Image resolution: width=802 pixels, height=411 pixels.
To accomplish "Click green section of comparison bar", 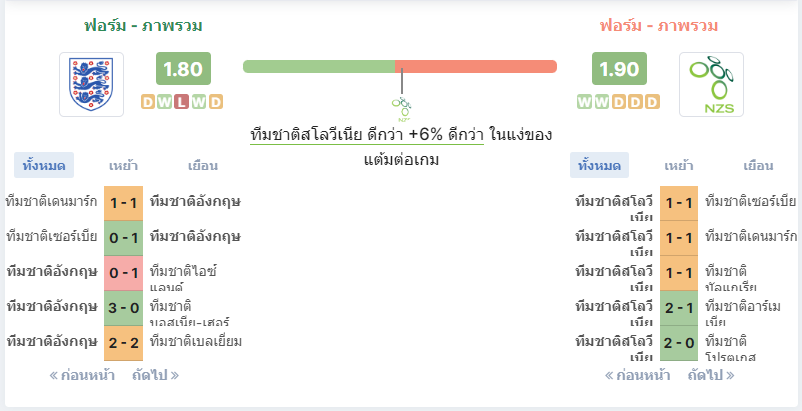I will click(319, 66).
